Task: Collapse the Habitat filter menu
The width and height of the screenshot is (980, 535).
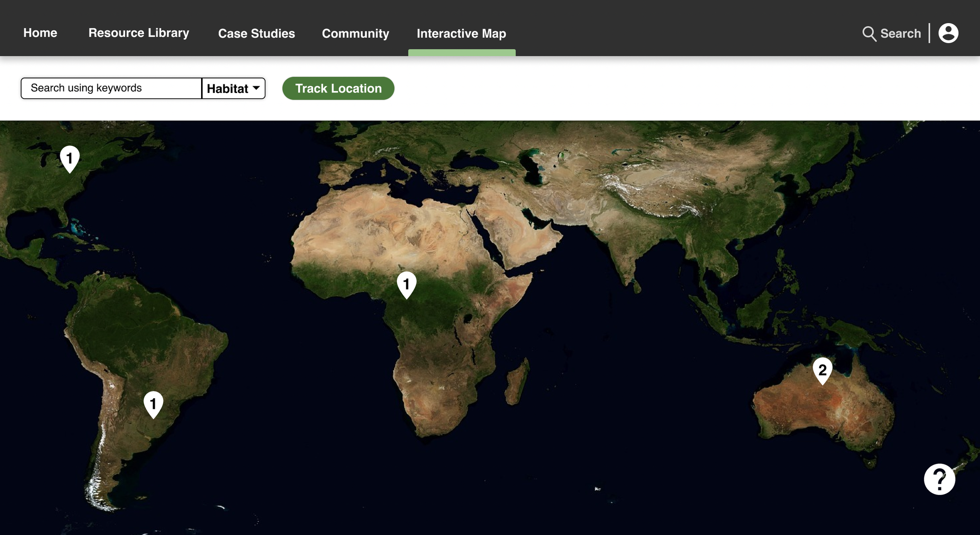Action: pyautogui.click(x=233, y=88)
